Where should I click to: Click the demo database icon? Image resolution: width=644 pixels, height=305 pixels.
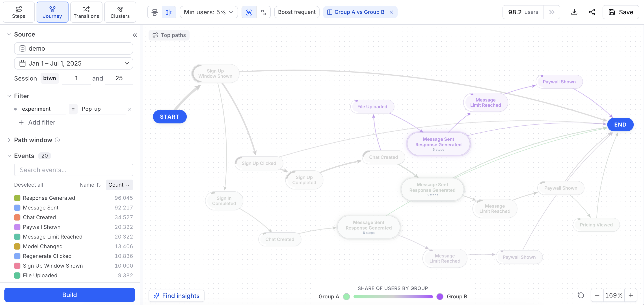pyautogui.click(x=22, y=48)
